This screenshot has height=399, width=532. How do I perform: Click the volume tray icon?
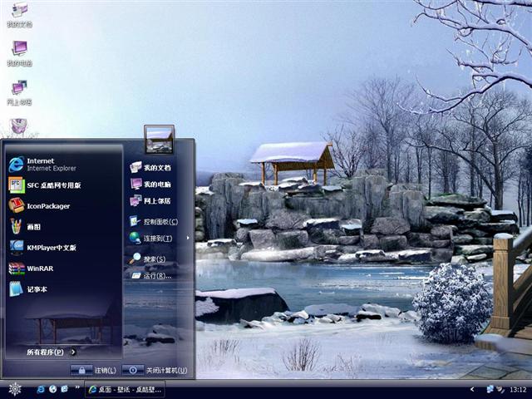[500, 389]
